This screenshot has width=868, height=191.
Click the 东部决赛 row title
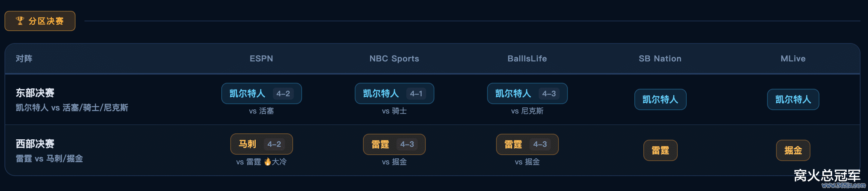[35, 93]
